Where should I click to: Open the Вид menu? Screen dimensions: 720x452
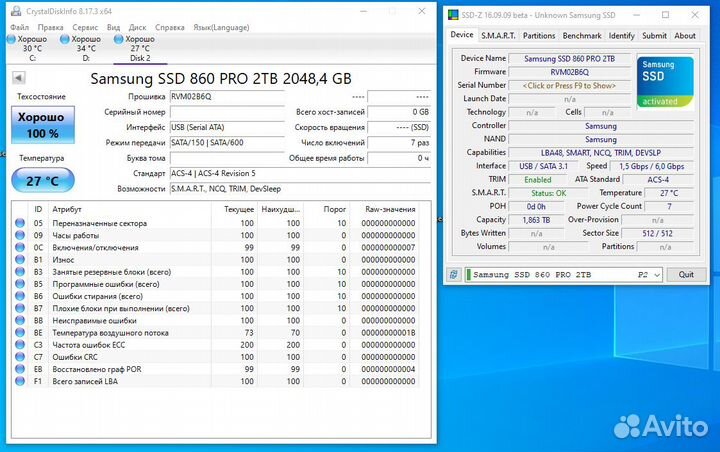click(x=113, y=28)
